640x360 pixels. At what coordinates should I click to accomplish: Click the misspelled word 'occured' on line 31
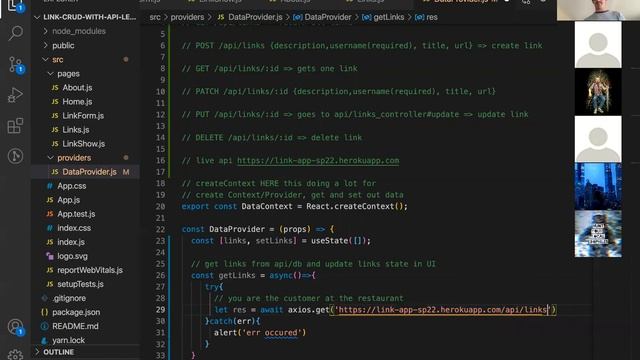pyautogui.click(x=281, y=333)
